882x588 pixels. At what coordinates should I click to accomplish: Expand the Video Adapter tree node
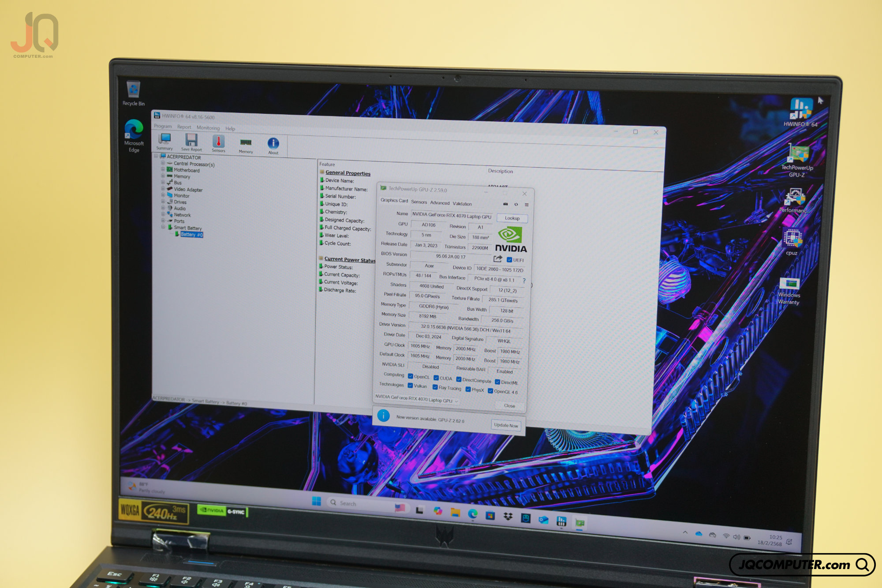[163, 188]
